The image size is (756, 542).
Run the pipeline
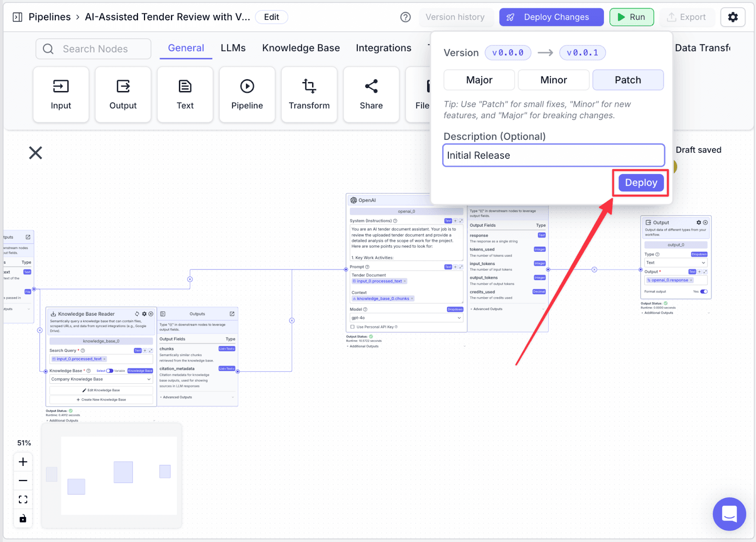(x=632, y=17)
